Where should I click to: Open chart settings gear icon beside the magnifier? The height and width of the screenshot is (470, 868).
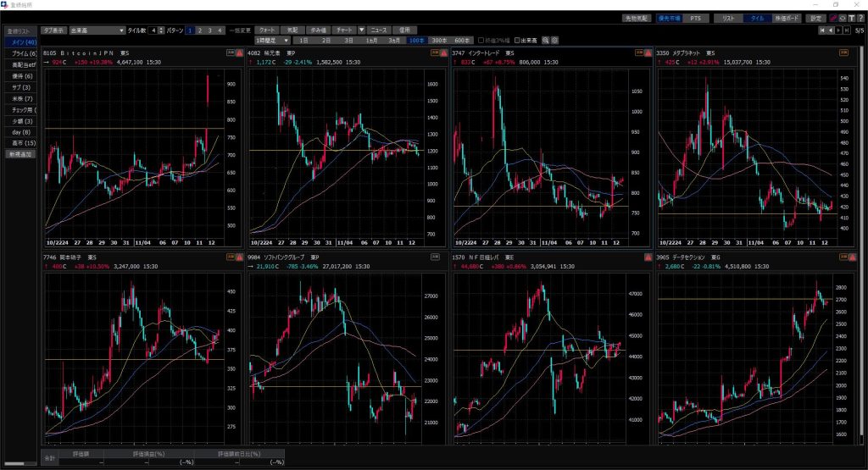click(x=554, y=40)
